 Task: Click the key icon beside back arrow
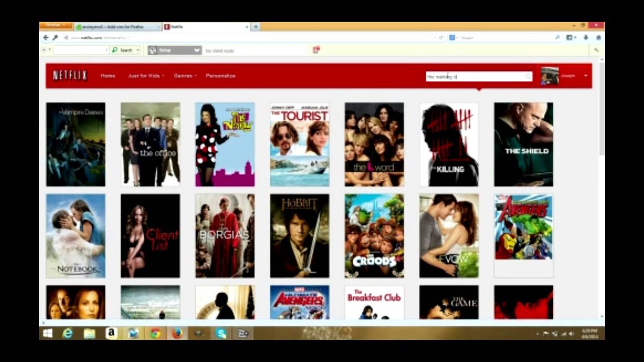pos(55,38)
